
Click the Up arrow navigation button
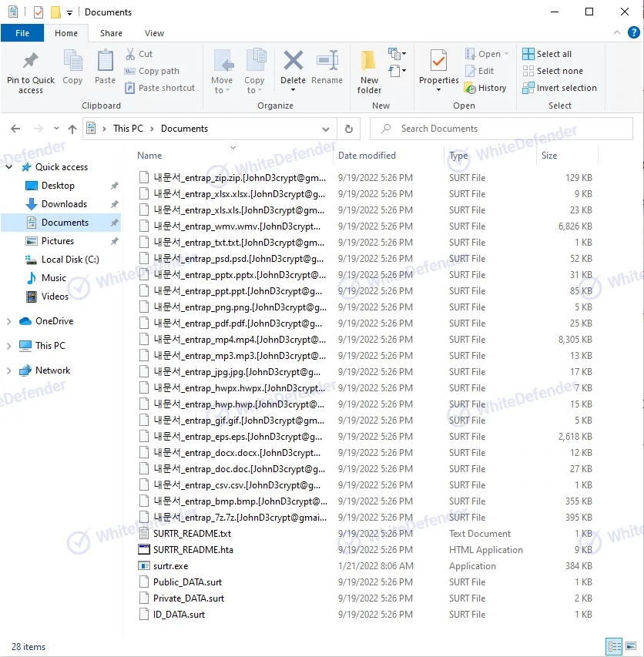click(x=72, y=129)
